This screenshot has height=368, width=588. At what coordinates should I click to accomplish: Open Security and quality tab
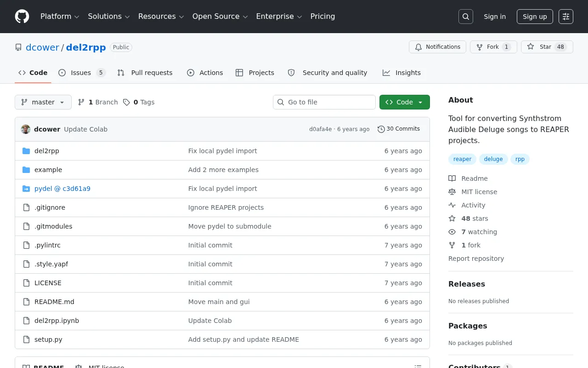click(328, 73)
